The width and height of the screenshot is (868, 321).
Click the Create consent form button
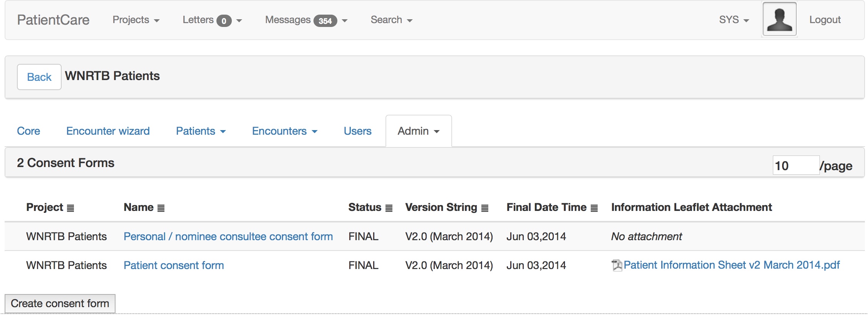point(60,303)
